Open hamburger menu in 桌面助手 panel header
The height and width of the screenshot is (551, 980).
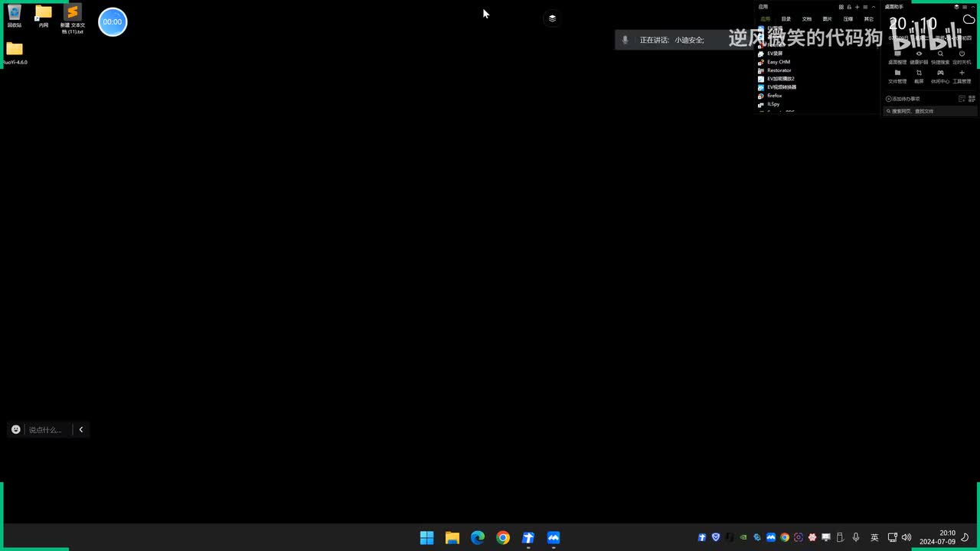tap(965, 7)
